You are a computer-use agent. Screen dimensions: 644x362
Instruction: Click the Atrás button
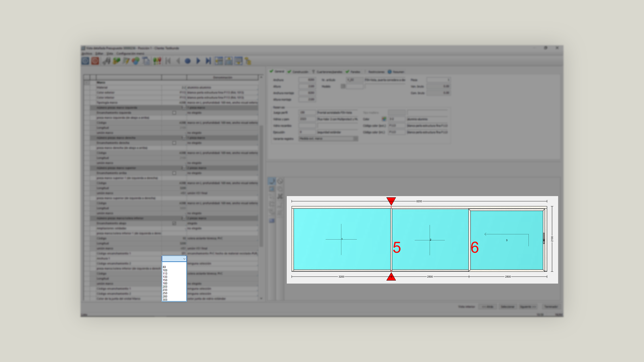487,307
